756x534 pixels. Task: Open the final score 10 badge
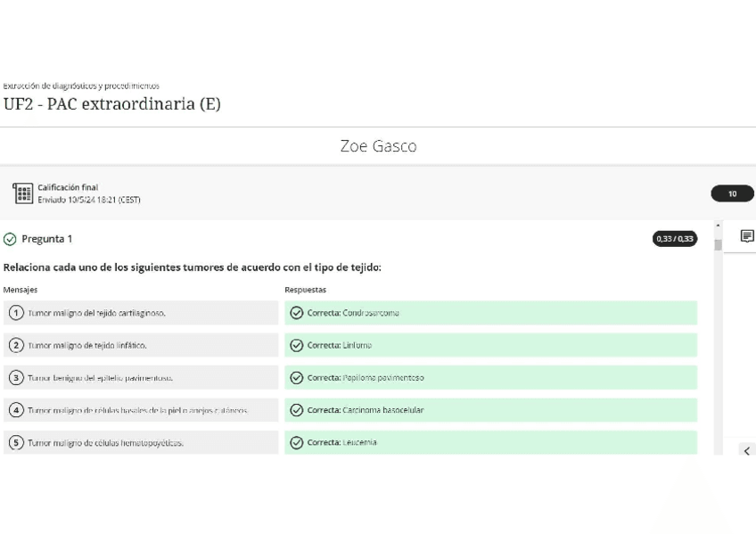pyautogui.click(x=732, y=193)
